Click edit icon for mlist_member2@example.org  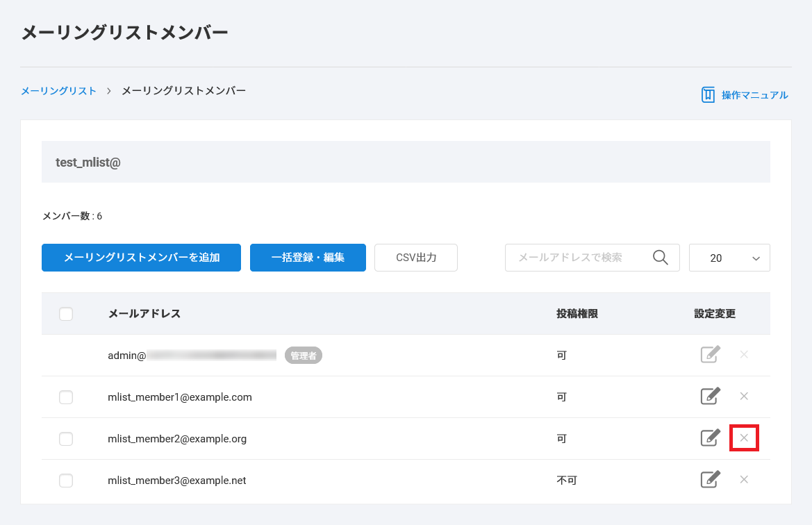click(x=709, y=438)
